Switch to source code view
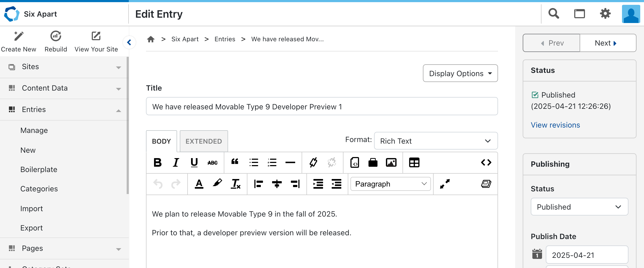This screenshot has width=644, height=268. point(486,162)
